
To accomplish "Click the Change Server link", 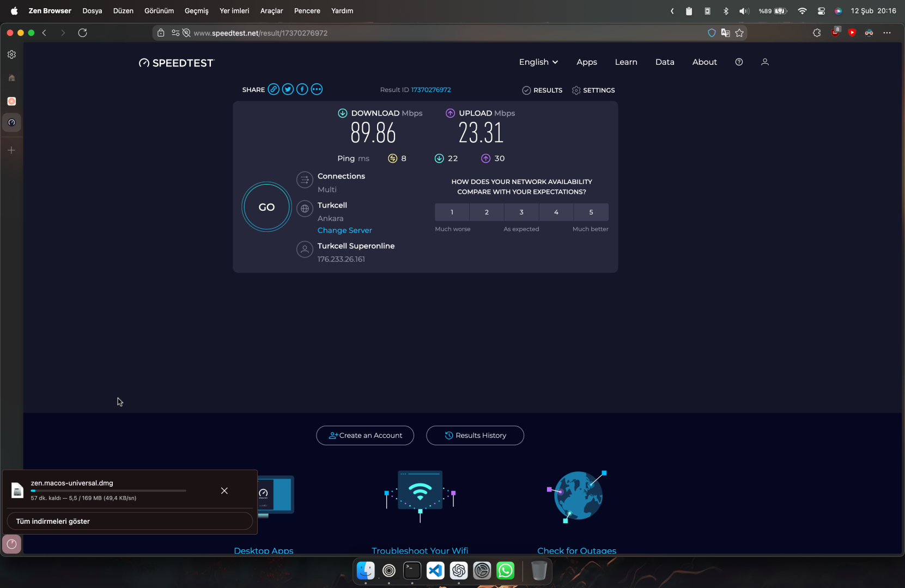I will [345, 230].
